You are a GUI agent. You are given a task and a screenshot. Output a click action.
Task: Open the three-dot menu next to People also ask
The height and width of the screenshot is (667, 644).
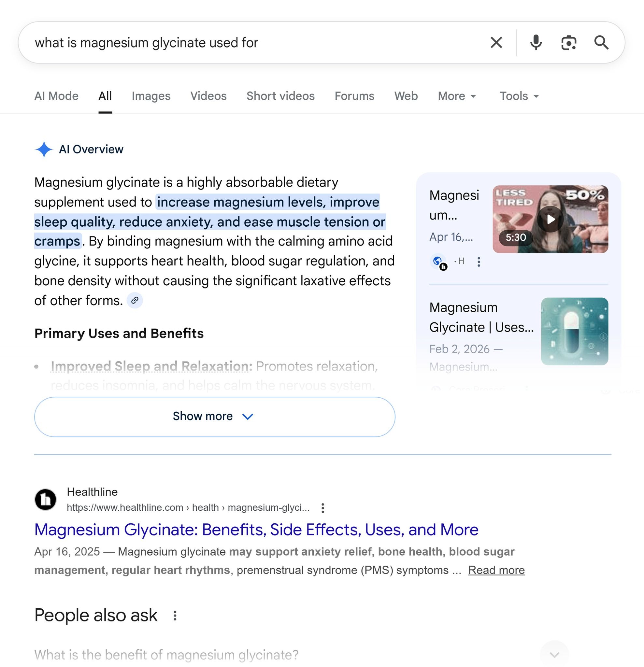point(176,616)
